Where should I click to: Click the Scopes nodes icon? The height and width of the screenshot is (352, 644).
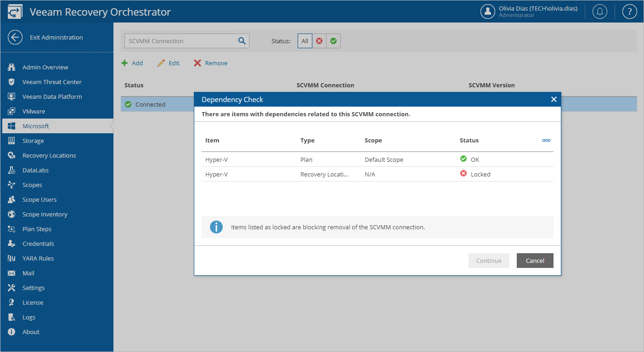pyautogui.click(x=12, y=185)
